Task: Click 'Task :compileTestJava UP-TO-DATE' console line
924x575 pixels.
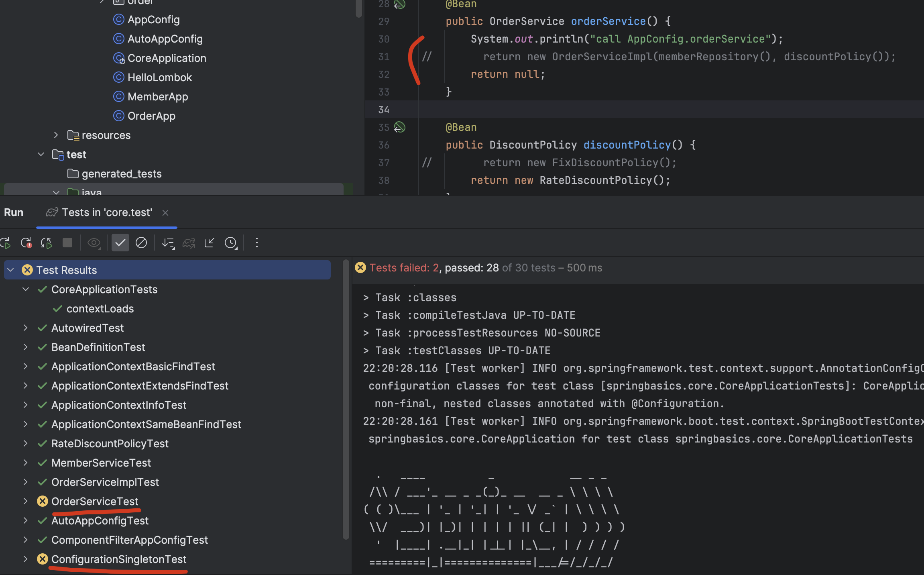Action: tap(469, 316)
